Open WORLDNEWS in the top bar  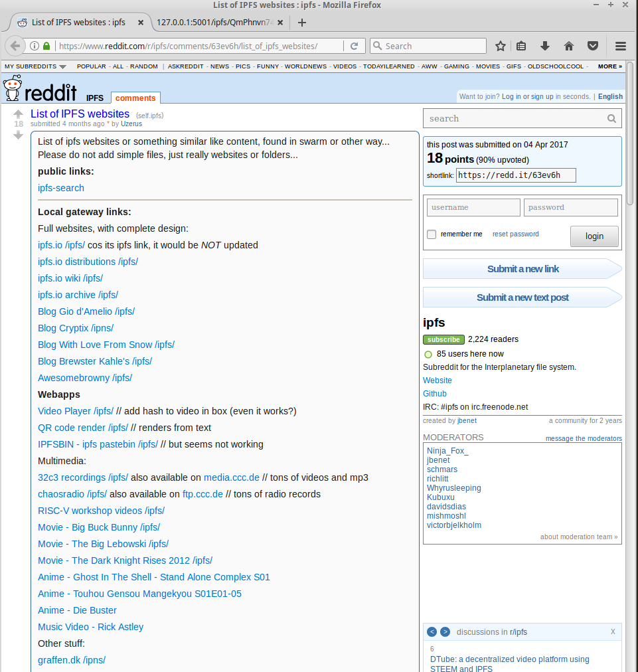(x=305, y=66)
